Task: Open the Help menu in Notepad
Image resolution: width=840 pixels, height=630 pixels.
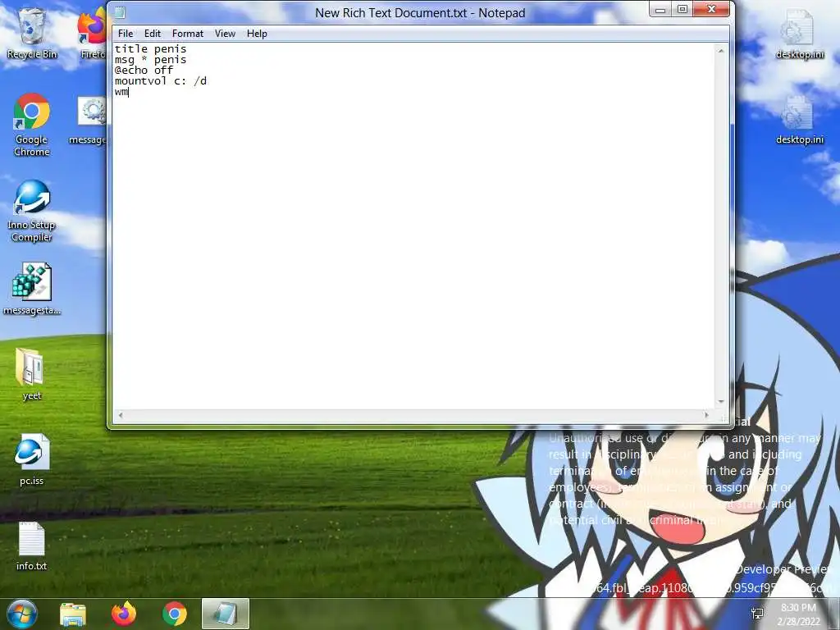Action: point(257,33)
